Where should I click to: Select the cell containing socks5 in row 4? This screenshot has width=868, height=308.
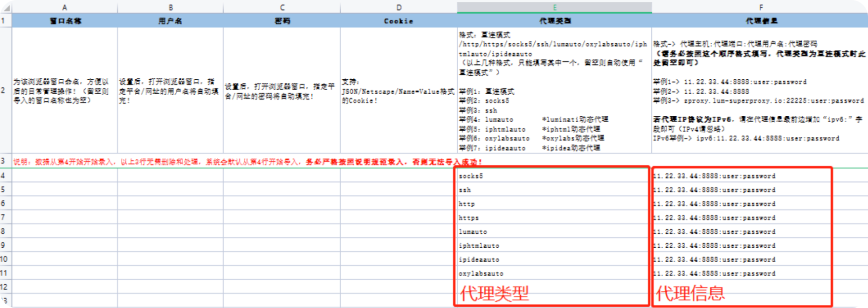554,176
